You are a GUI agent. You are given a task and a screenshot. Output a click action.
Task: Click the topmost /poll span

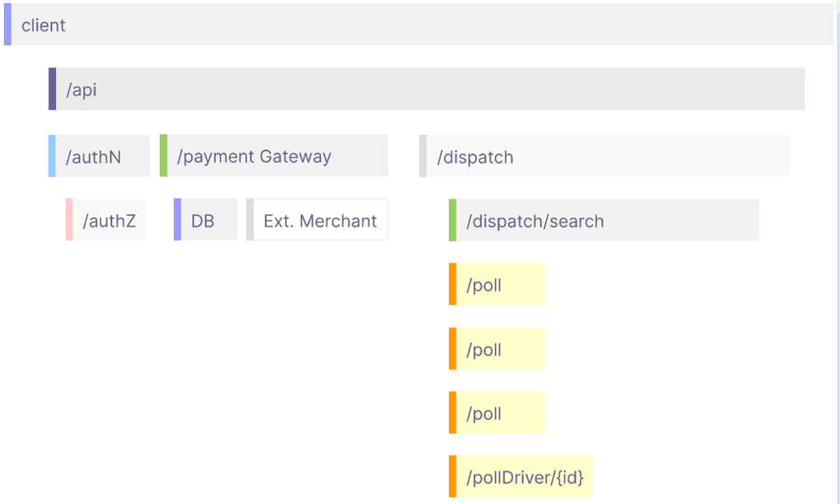[499, 285]
